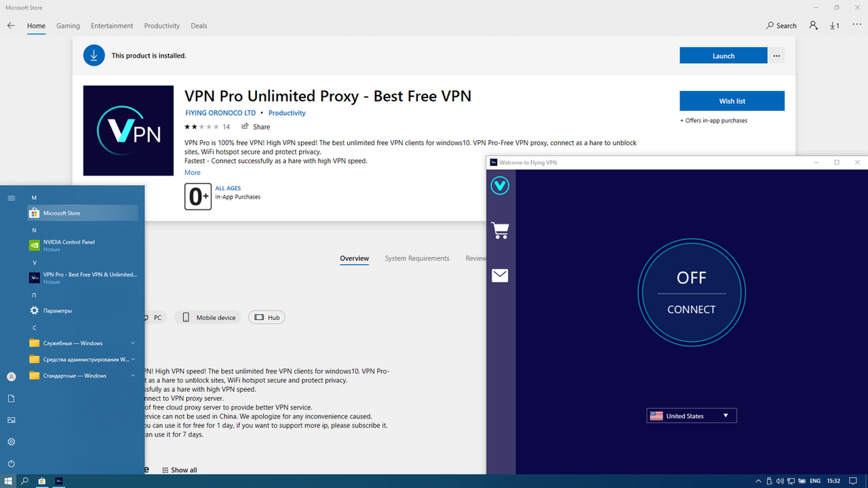868x488 pixels.
Task: Open Settings gear in Start sidebar
Action: click(11, 442)
